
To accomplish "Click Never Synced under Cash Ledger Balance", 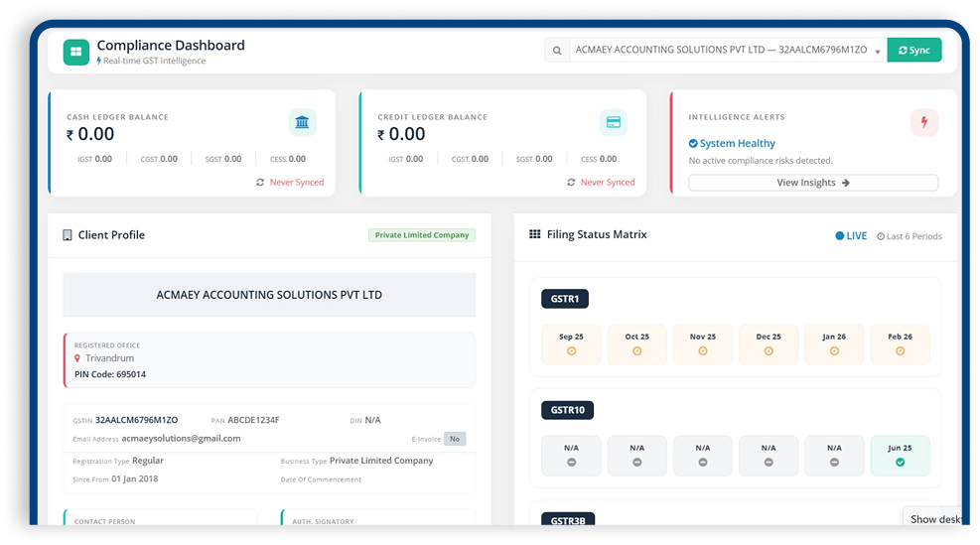I will point(297,183).
